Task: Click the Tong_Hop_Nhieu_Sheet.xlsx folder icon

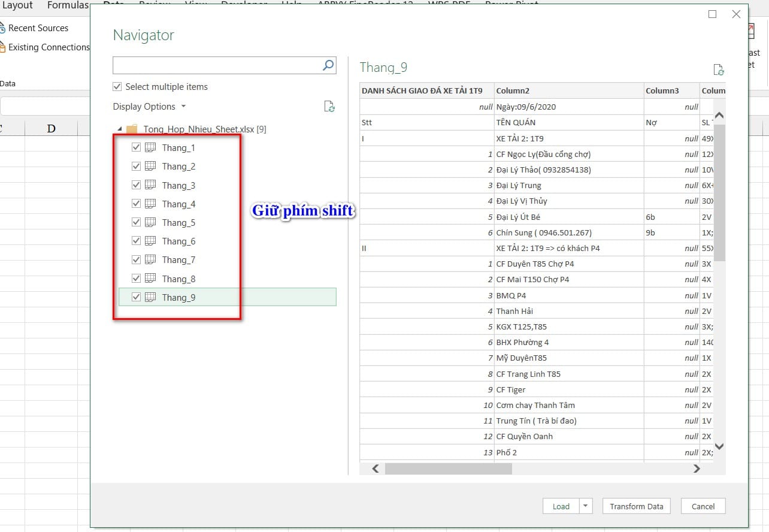Action: point(132,129)
